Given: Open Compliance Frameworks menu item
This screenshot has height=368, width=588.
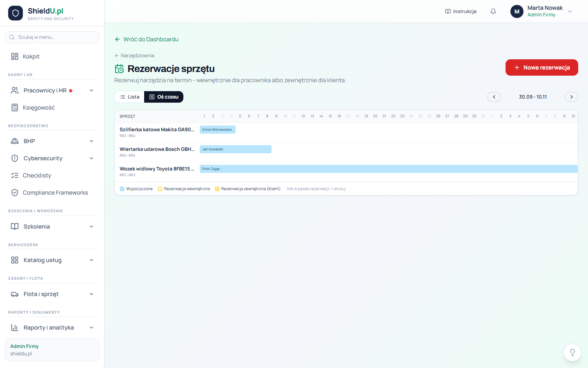Looking at the screenshot, I should pos(52,193).
